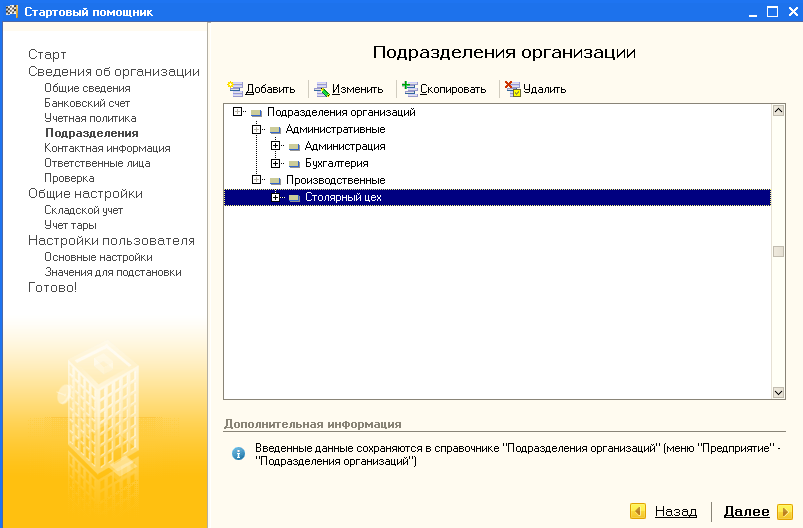
Task: Expand the Столярный цех node
Action: click(x=276, y=197)
